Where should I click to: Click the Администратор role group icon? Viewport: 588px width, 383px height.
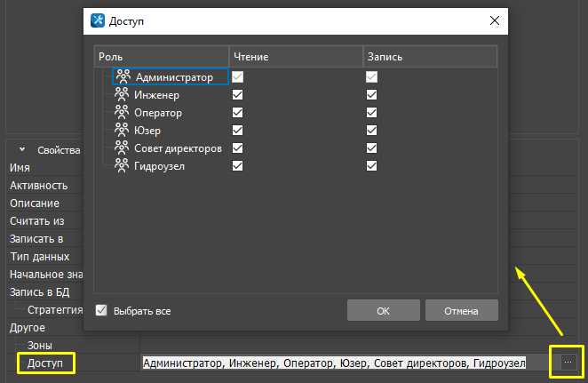[123, 77]
